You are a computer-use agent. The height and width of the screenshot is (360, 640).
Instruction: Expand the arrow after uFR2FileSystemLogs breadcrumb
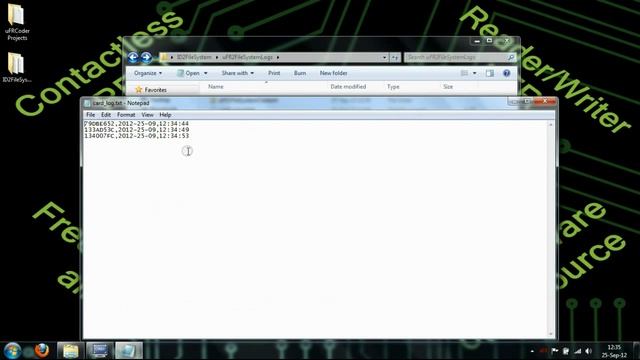coord(278,58)
